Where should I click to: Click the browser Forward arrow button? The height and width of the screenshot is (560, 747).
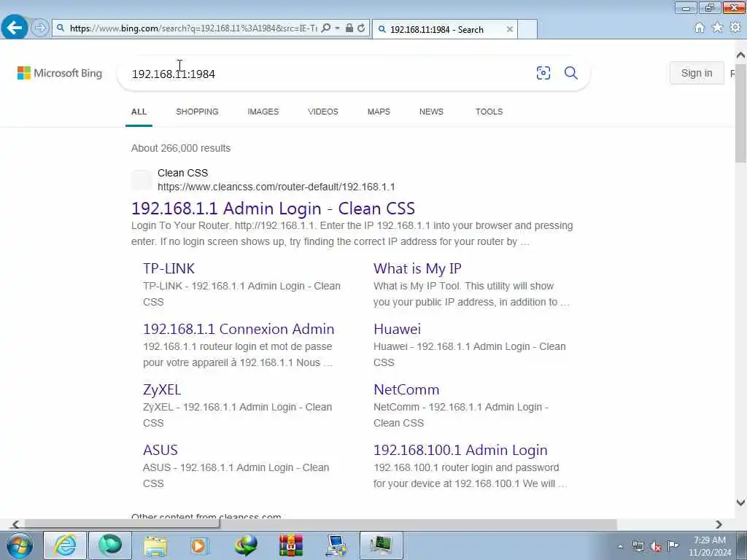(x=40, y=28)
